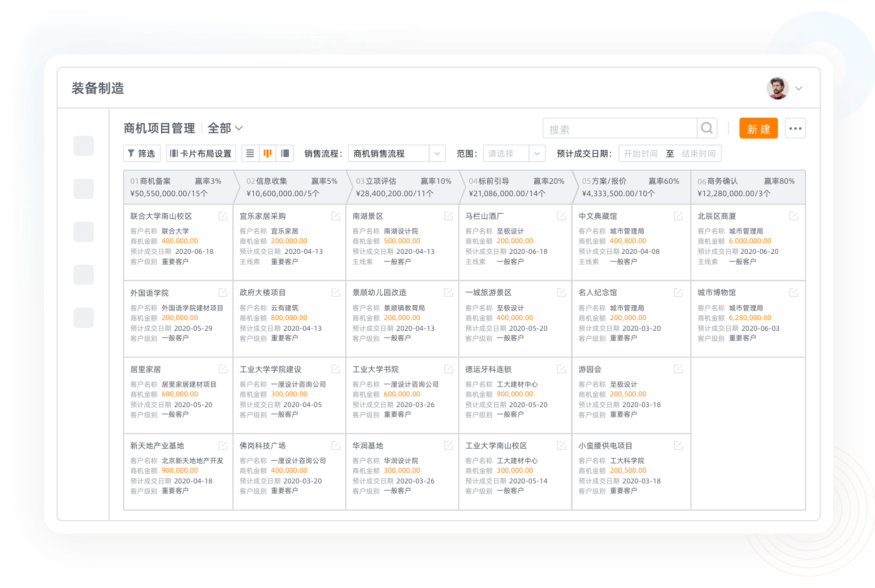Switch to side panel view icon

[285, 153]
